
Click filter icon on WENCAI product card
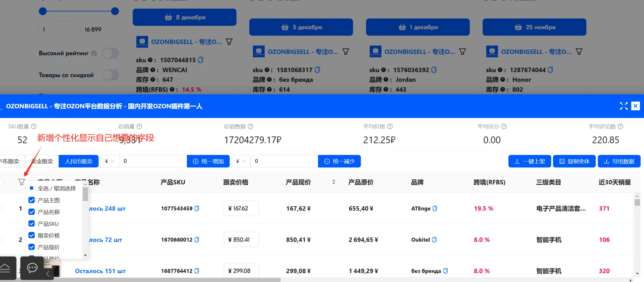(229, 42)
